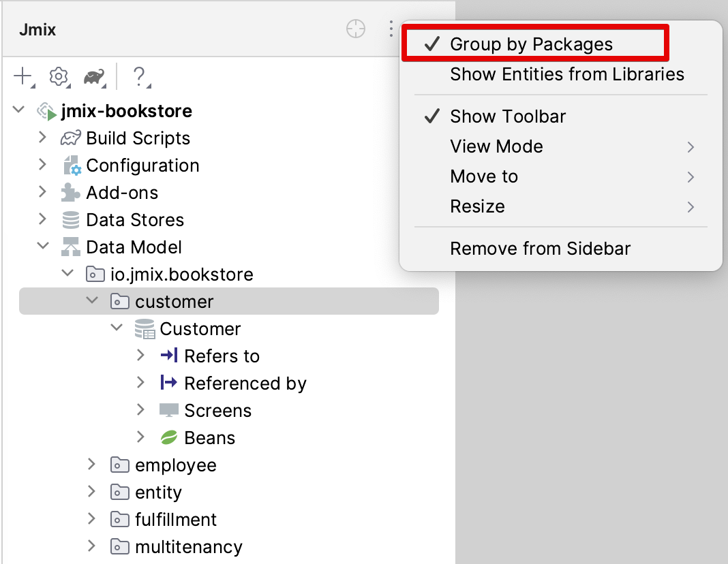728x564 pixels.
Task: Select the jmix-bookstore project label
Action: 127,111
